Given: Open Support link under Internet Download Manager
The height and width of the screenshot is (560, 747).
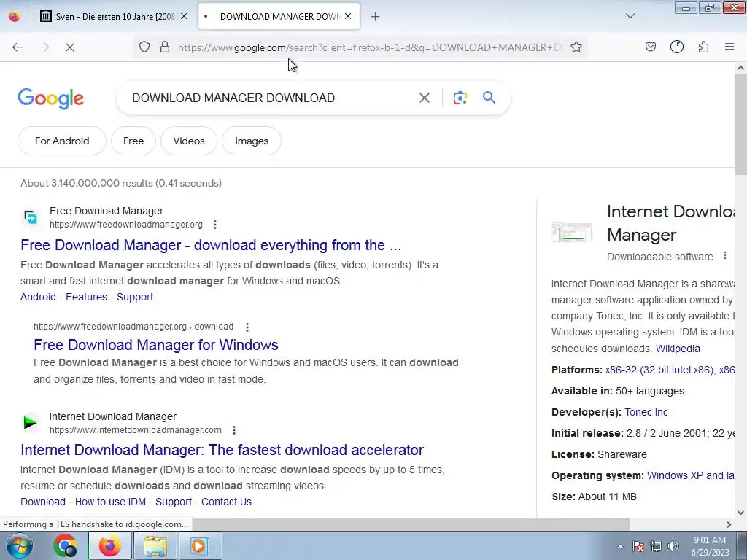Looking at the screenshot, I should (x=174, y=502).
